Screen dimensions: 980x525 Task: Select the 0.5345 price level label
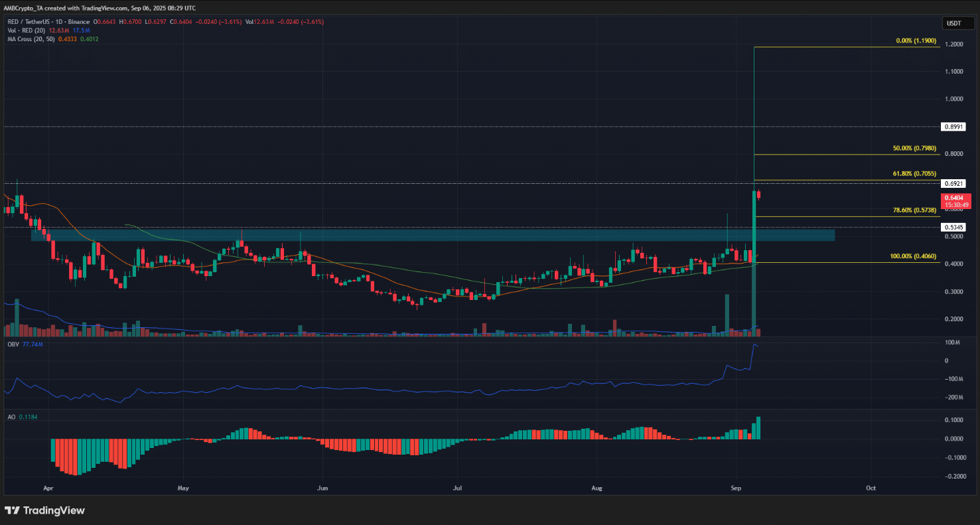tap(956, 227)
